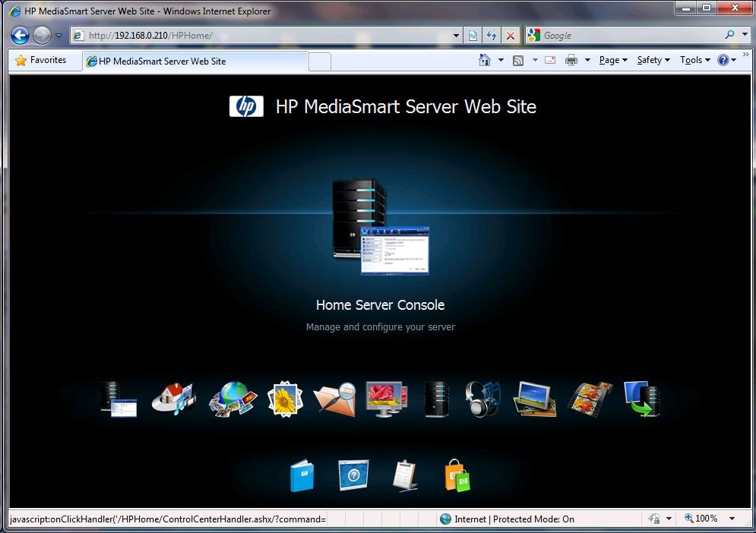Close the Internet Explorer window
The width and height of the screenshot is (756, 533).
(x=735, y=8)
